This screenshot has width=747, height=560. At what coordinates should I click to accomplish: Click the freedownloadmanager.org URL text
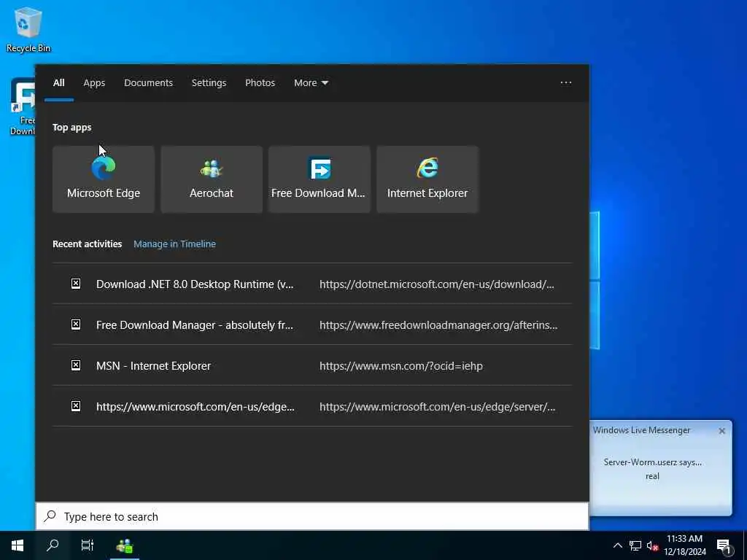pyautogui.click(x=438, y=324)
